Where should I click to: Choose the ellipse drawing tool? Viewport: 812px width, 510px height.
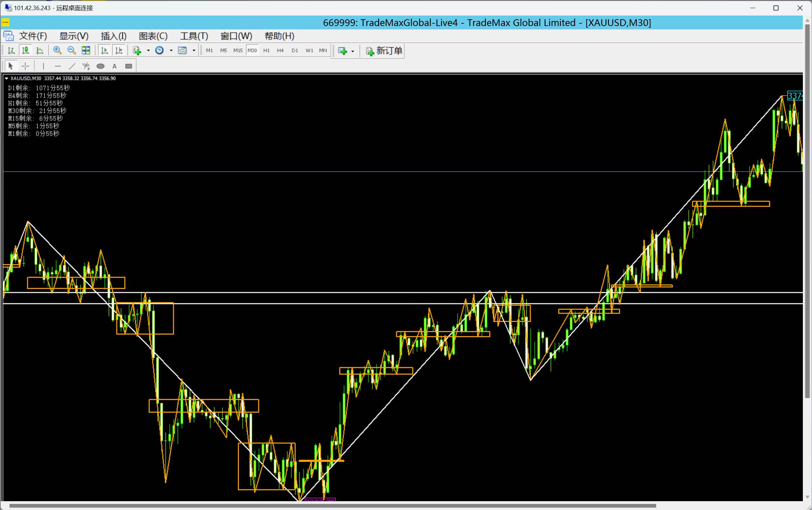100,66
